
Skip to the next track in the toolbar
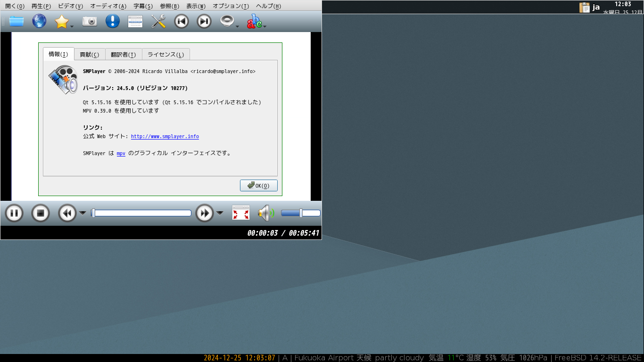[204, 21]
